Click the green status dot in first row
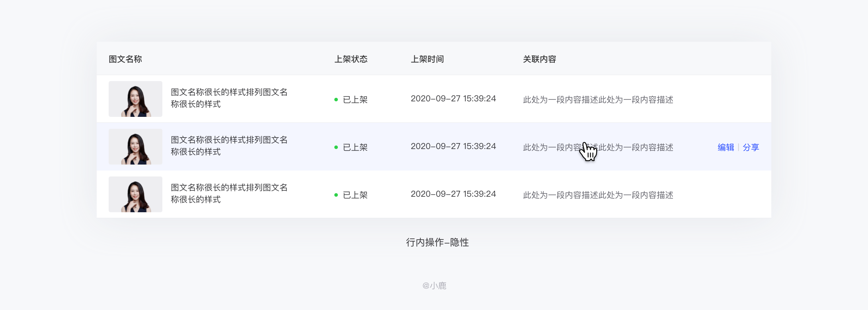868x310 pixels. (336, 100)
